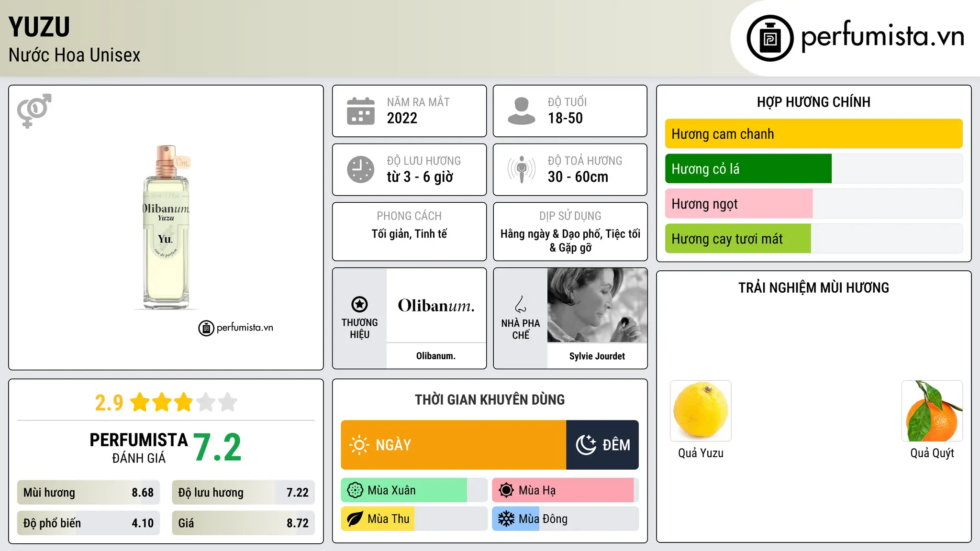Click the Perfumista 7.2 rating score

click(218, 448)
